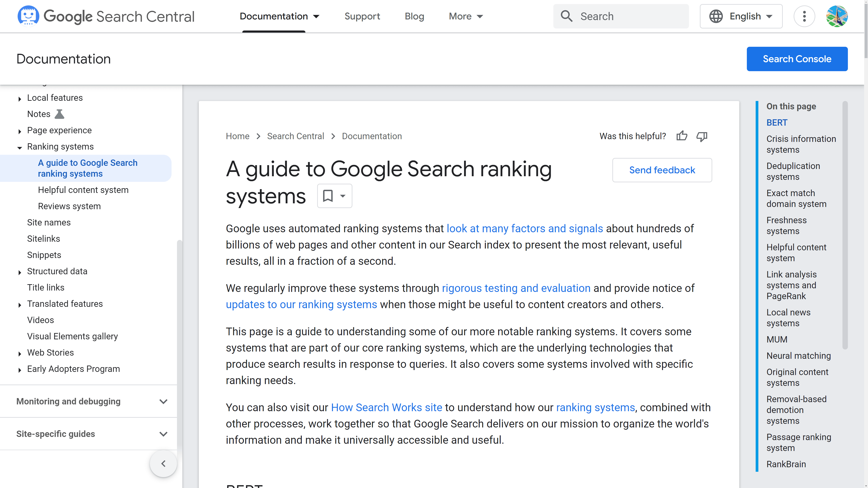Jump to Removal-based demotion systems section
Viewport: 868px width, 488px height.
pyautogui.click(x=796, y=410)
